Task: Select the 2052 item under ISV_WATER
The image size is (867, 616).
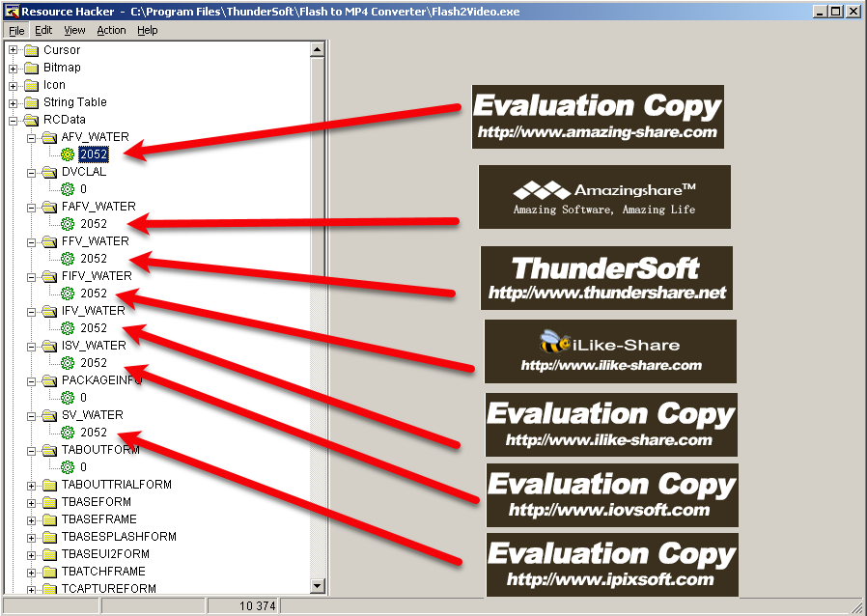Action: pyautogui.click(x=94, y=363)
